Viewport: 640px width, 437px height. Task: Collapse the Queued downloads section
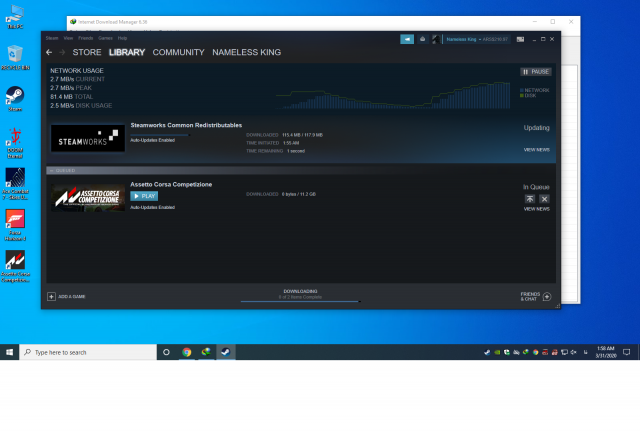[51, 170]
